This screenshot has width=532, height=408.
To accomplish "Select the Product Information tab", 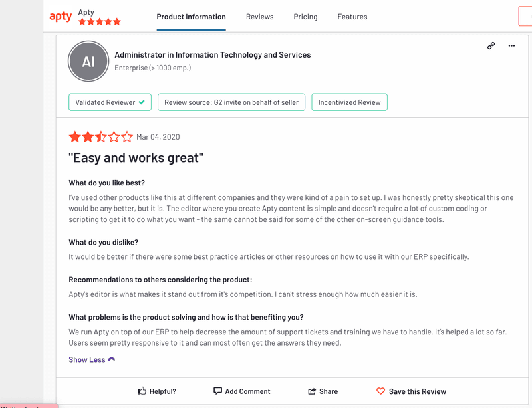I will tap(191, 17).
